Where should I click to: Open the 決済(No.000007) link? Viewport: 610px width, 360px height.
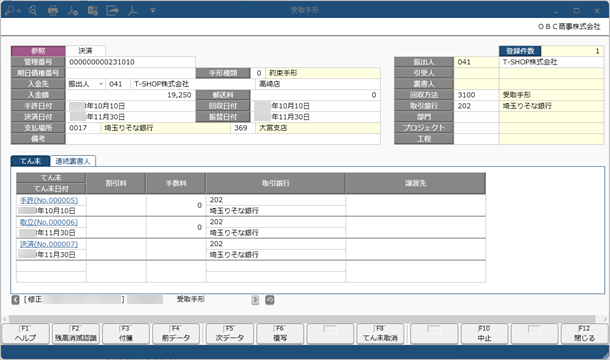click(x=49, y=244)
